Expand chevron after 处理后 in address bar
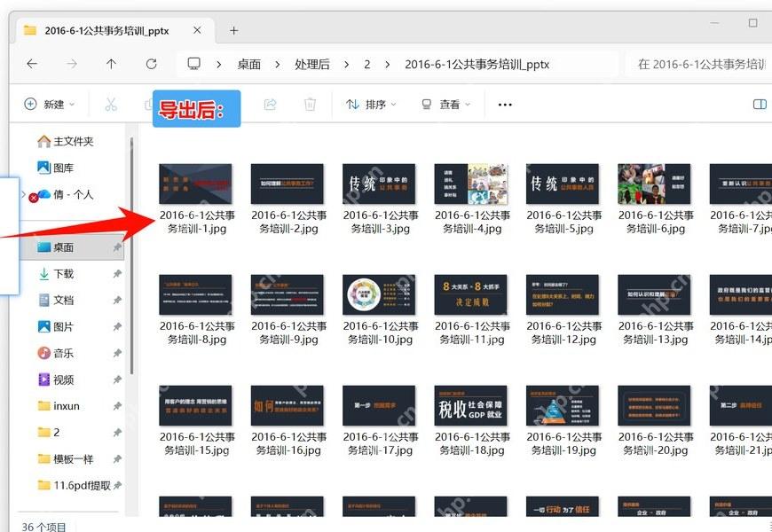The image size is (772, 532). tap(347, 64)
